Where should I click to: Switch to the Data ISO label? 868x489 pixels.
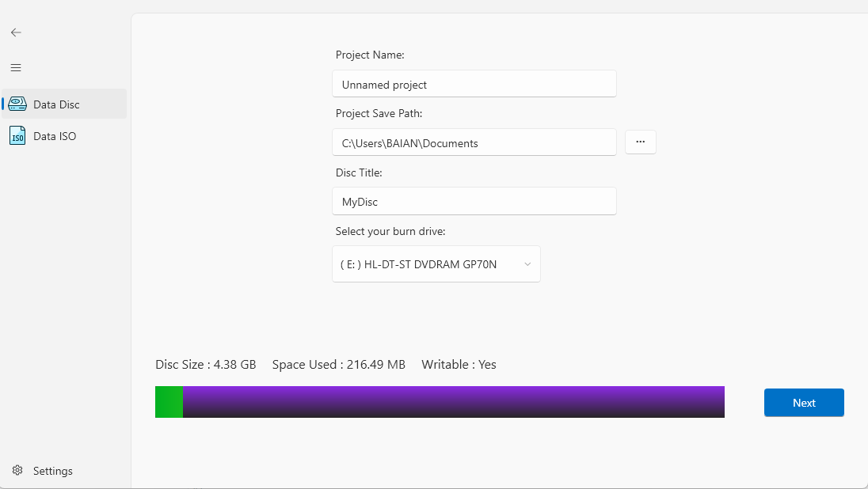(55, 136)
